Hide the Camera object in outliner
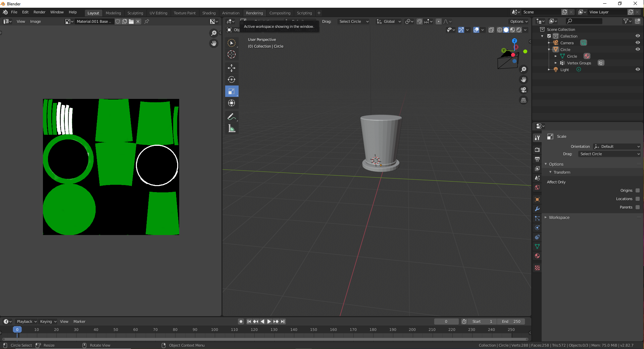Screen dimensions: 644x349 (x=638, y=43)
